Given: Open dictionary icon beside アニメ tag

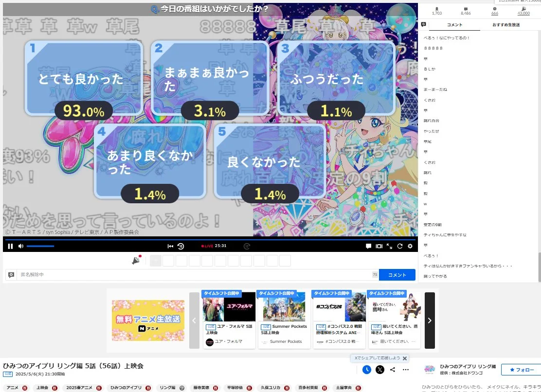Looking at the screenshot, I should 25,388.
